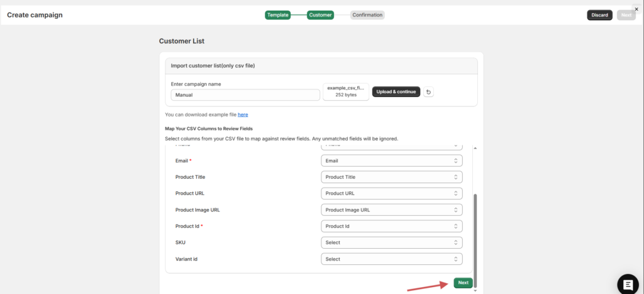Open the Product URL mapping dropdown
The image size is (644, 294).
click(x=391, y=193)
